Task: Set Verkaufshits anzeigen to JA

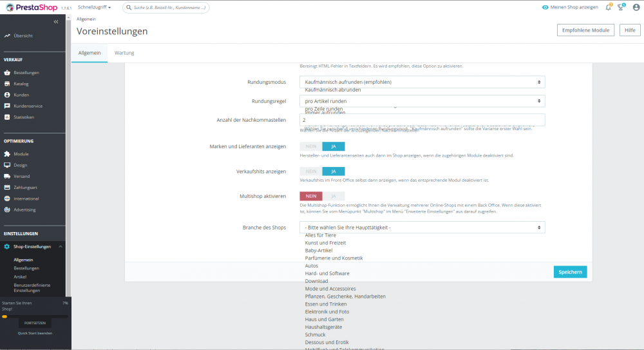Action: (x=334, y=171)
